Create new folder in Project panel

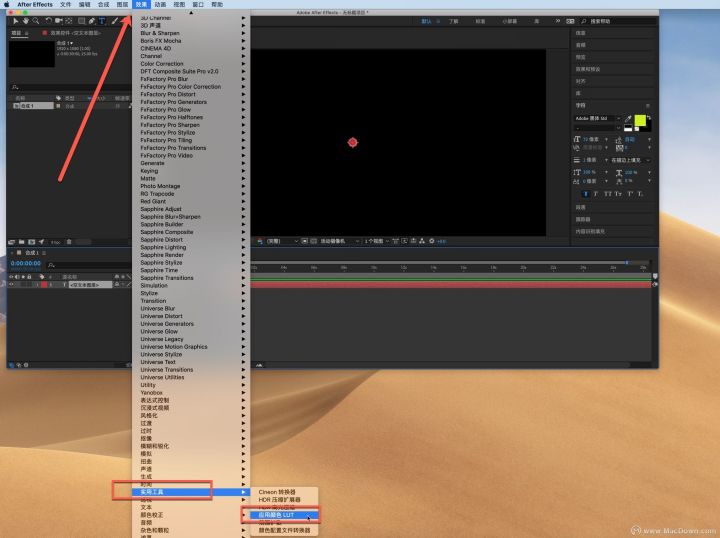pyautogui.click(x=22, y=242)
